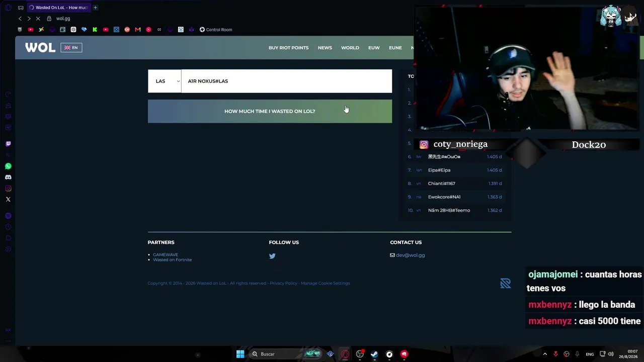Image resolution: width=644 pixels, height=362 pixels.
Task: Open Manage Cookie Settings link
Action: [325, 283]
